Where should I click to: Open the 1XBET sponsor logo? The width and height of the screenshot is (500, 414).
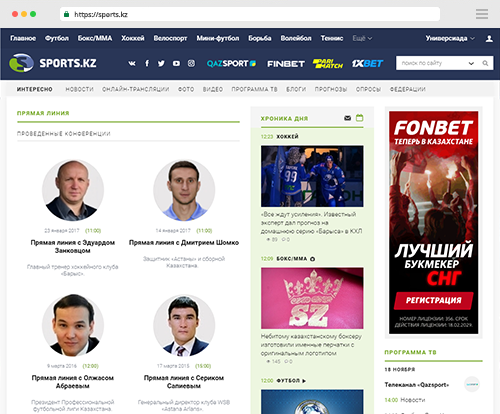pos(367,63)
